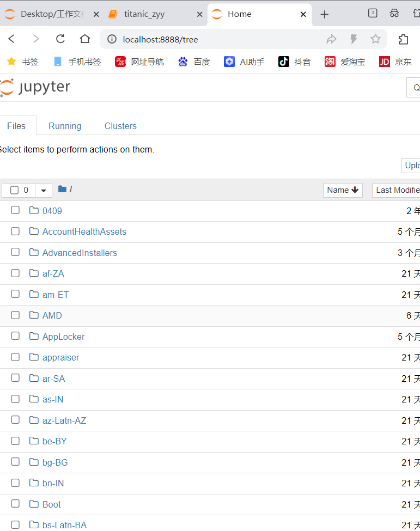Tick the checkbox for the 0409 folder
Viewport: 420px width, 531px height.
(x=15, y=210)
